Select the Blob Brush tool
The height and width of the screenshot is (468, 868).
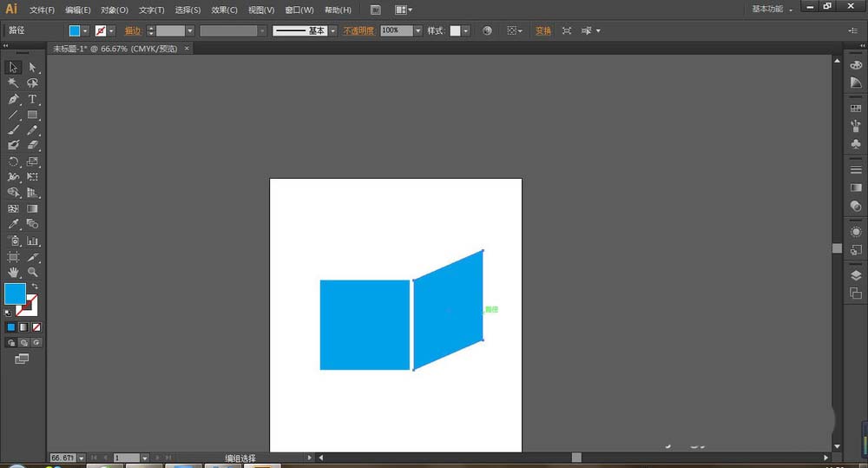[x=13, y=145]
